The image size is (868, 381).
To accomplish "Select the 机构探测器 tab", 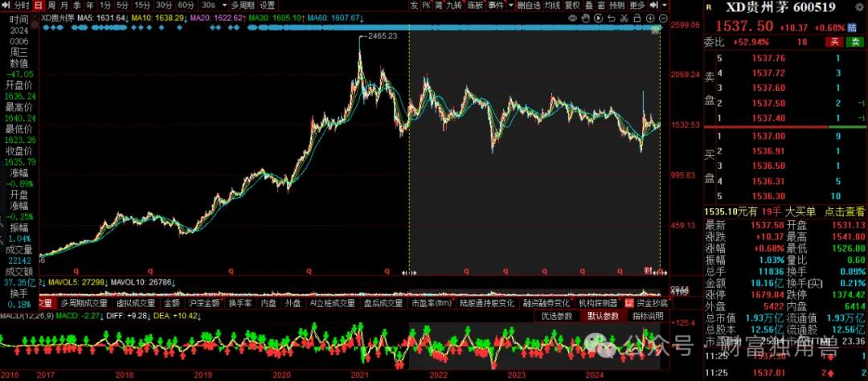I will pyautogui.click(x=598, y=303).
